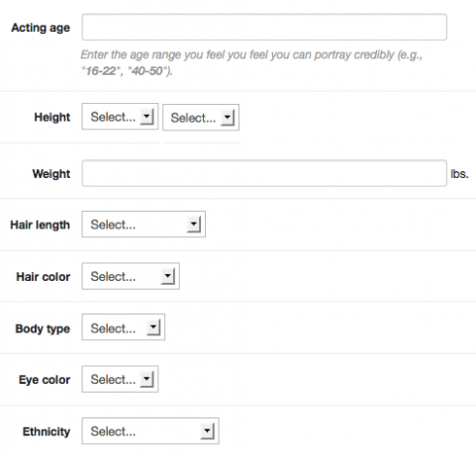Open the second Height dropdown
Image resolution: width=476 pixels, height=455 pixels.
tap(201, 118)
